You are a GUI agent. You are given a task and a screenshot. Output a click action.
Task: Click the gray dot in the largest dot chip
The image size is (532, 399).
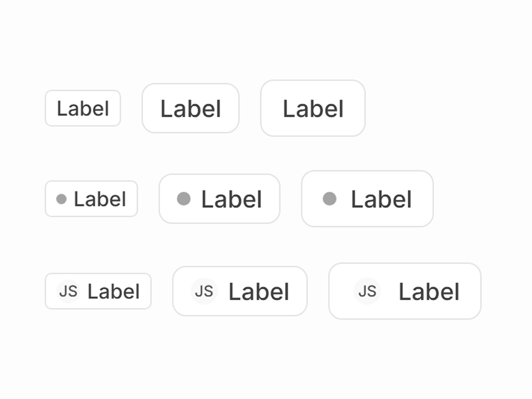(x=330, y=198)
